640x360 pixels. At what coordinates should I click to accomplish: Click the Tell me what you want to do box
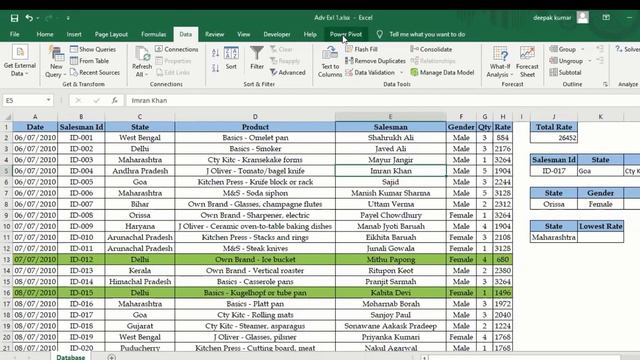[427, 35]
